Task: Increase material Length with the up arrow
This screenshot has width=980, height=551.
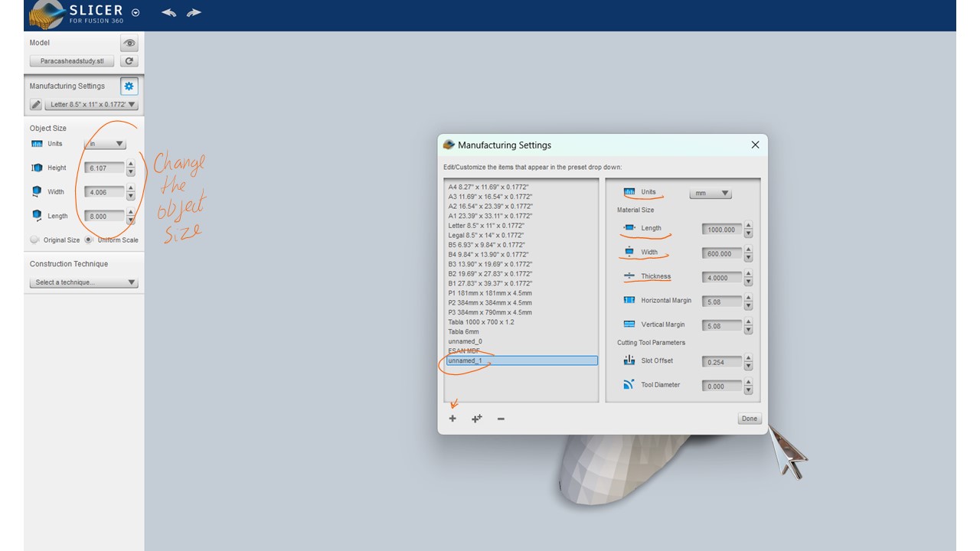Action: pos(748,226)
